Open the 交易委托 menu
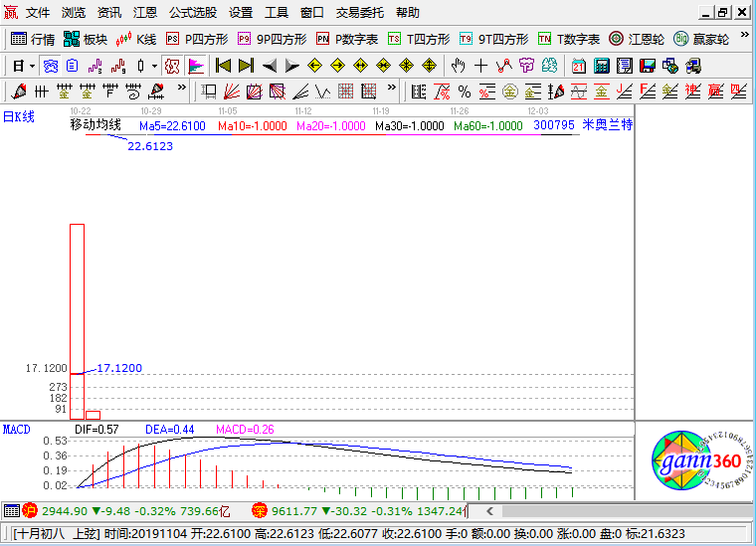756x546 pixels. click(360, 13)
